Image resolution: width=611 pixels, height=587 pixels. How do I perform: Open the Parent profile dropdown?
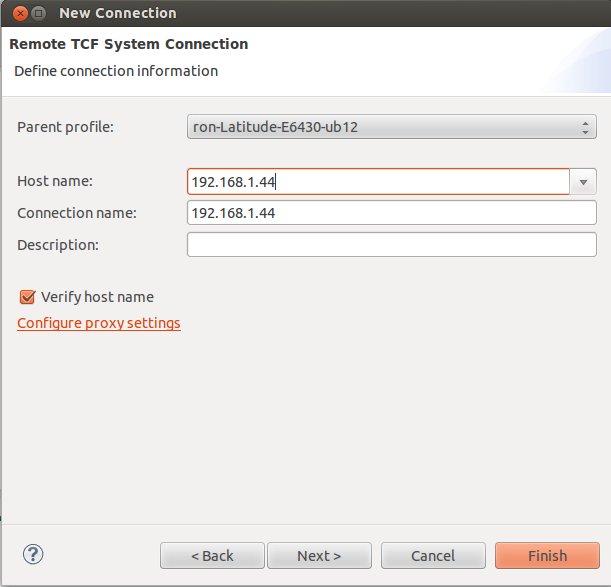coord(392,127)
